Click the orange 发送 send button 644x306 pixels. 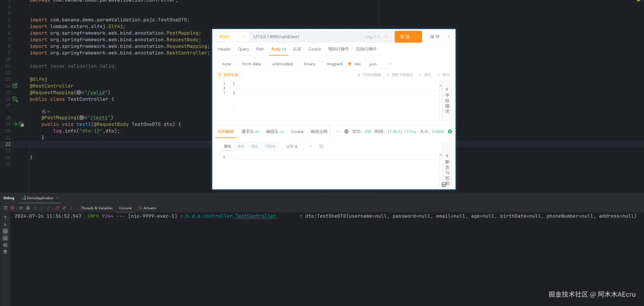point(405,37)
